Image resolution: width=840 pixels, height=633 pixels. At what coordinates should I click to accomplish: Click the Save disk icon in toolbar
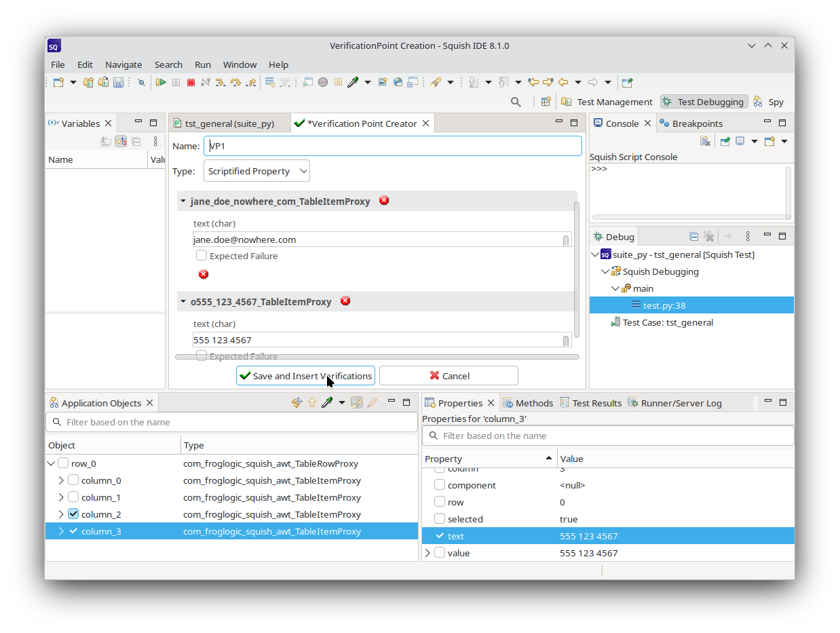point(118,82)
